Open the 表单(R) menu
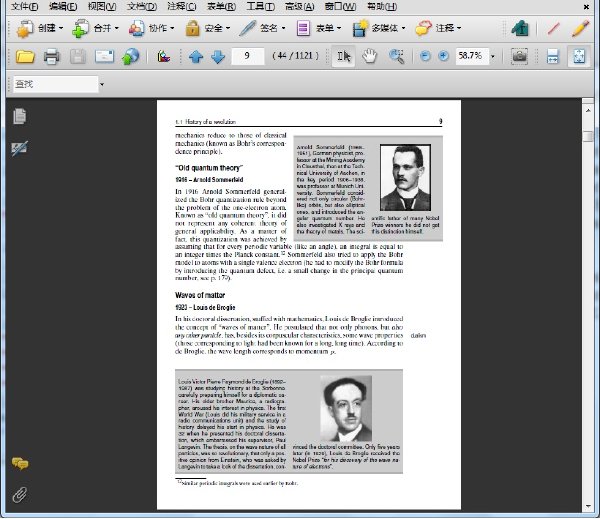This screenshot has height=519, width=600. (221, 7)
